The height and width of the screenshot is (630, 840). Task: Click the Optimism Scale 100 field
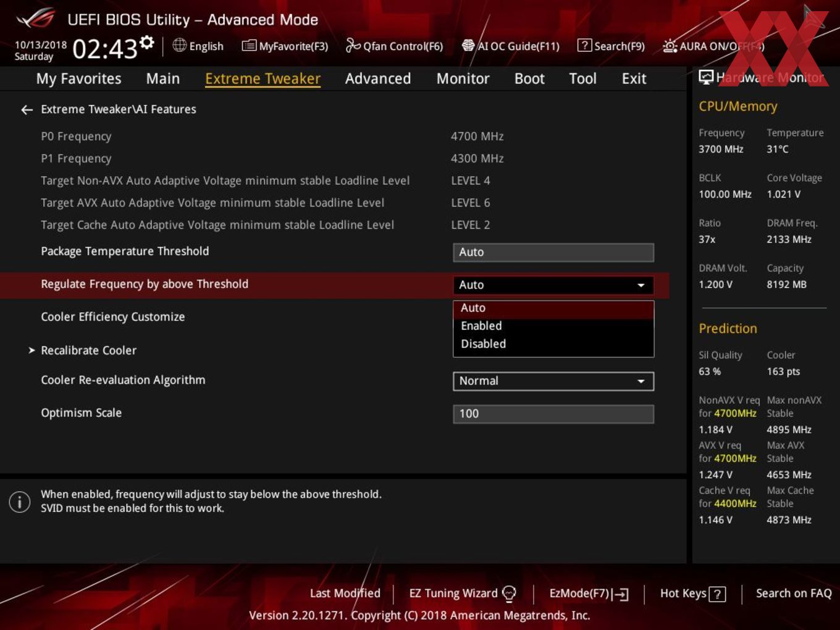tap(553, 414)
